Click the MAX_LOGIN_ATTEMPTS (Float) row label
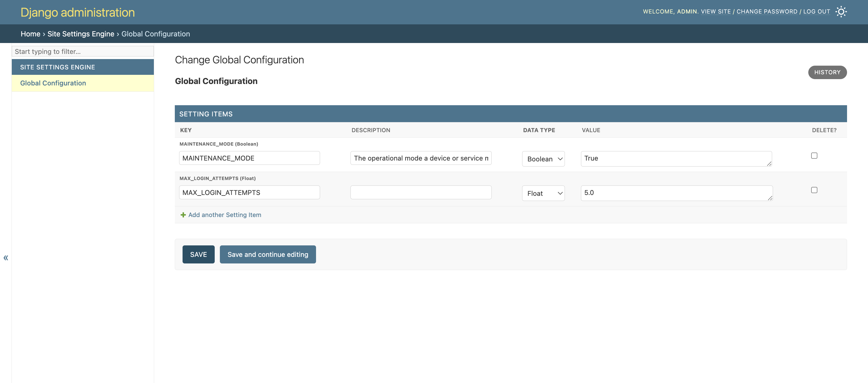This screenshot has width=868, height=383. (x=218, y=178)
